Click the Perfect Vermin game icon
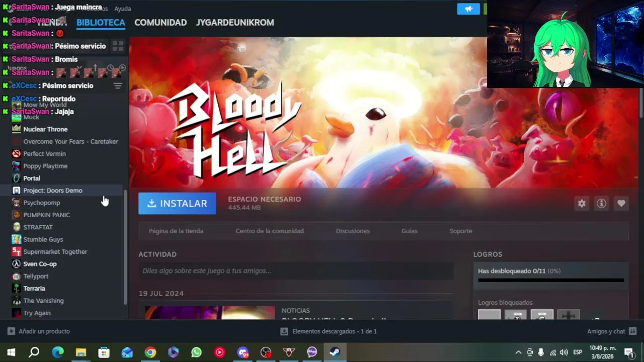The image size is (644, 362). pyautogui.click(x=17, y=154)
